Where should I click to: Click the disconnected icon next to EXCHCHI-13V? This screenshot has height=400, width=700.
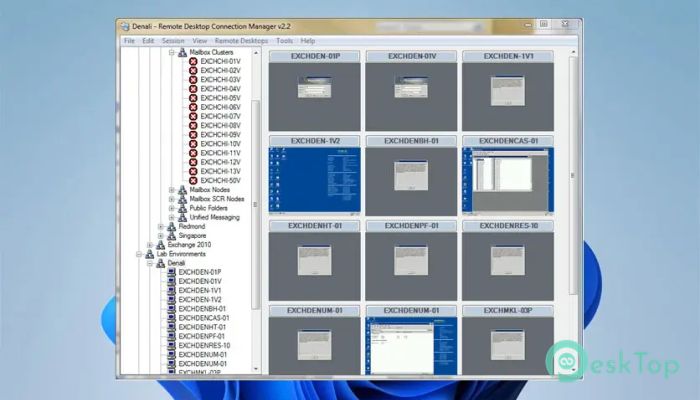(x=193, y=171)
